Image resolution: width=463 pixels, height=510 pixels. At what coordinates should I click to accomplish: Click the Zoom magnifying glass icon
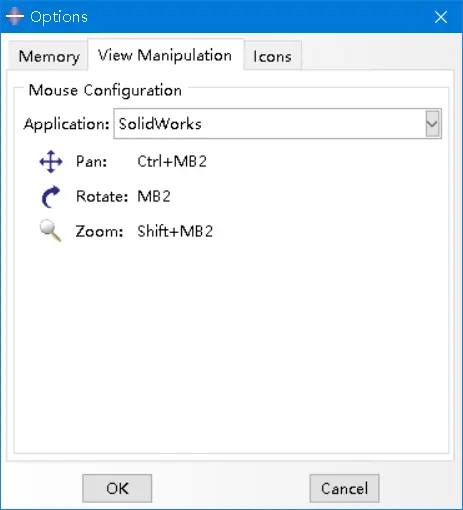[50, 231]
